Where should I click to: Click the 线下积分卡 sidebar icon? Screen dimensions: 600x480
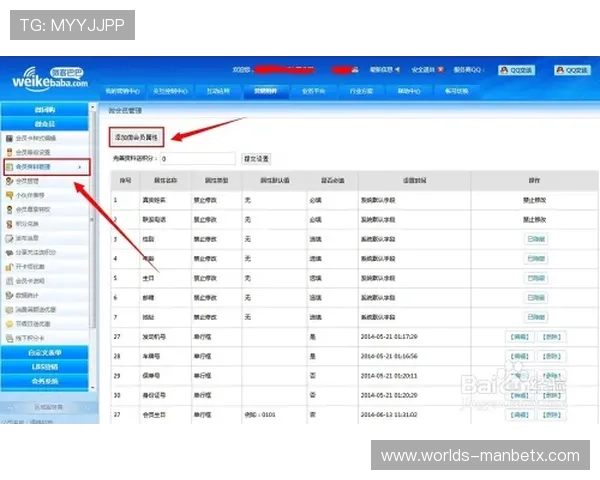click(9, 338)
